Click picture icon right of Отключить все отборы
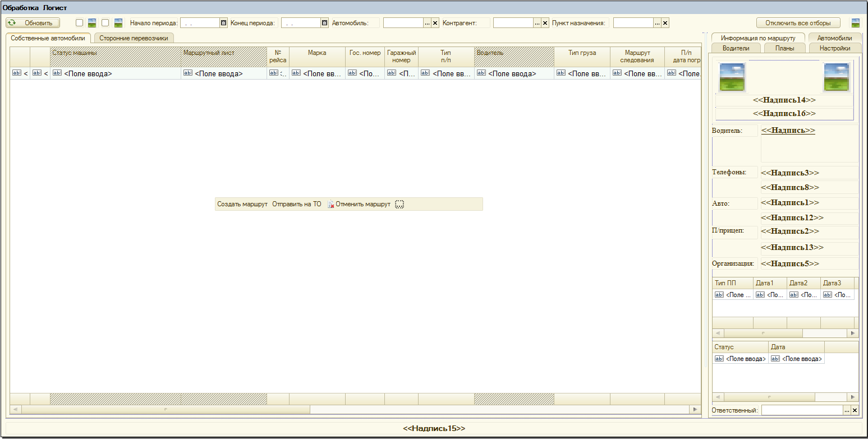 (855, 23)
